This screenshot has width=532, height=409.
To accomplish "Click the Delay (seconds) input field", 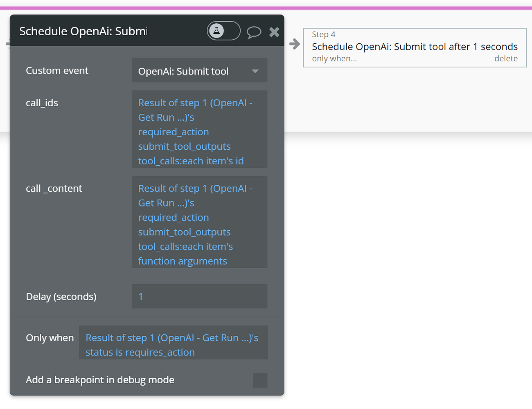I will 199,297.
